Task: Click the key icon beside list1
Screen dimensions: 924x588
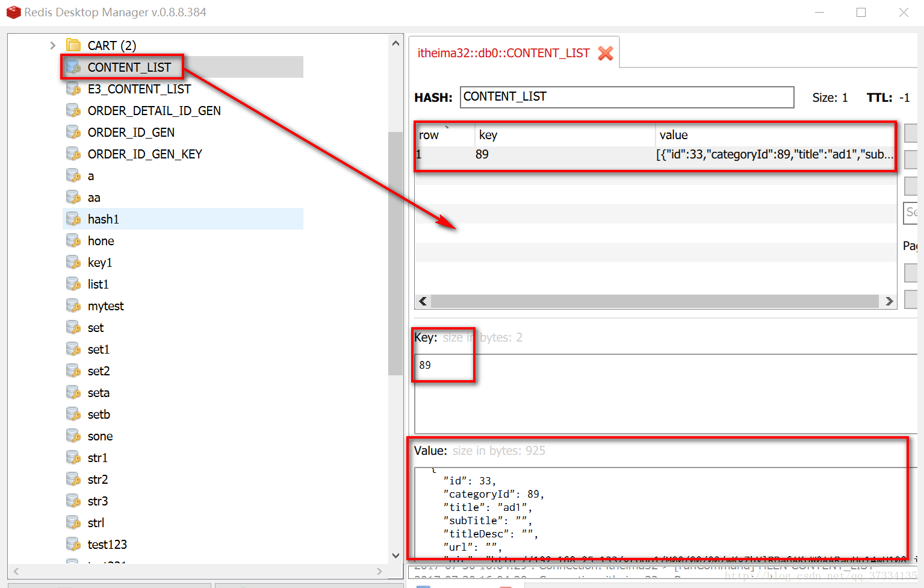Action: click(x=73, y=284)
